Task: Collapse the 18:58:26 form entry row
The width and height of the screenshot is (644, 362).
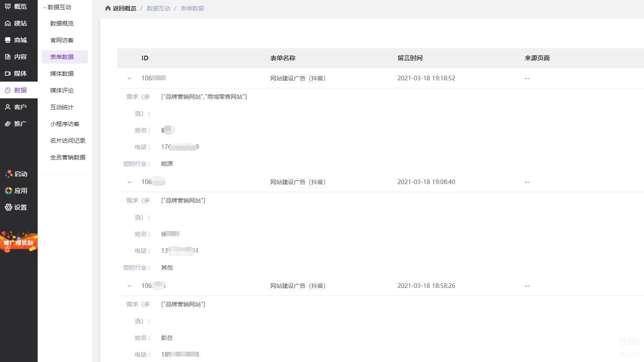Action: coord(129,286)
